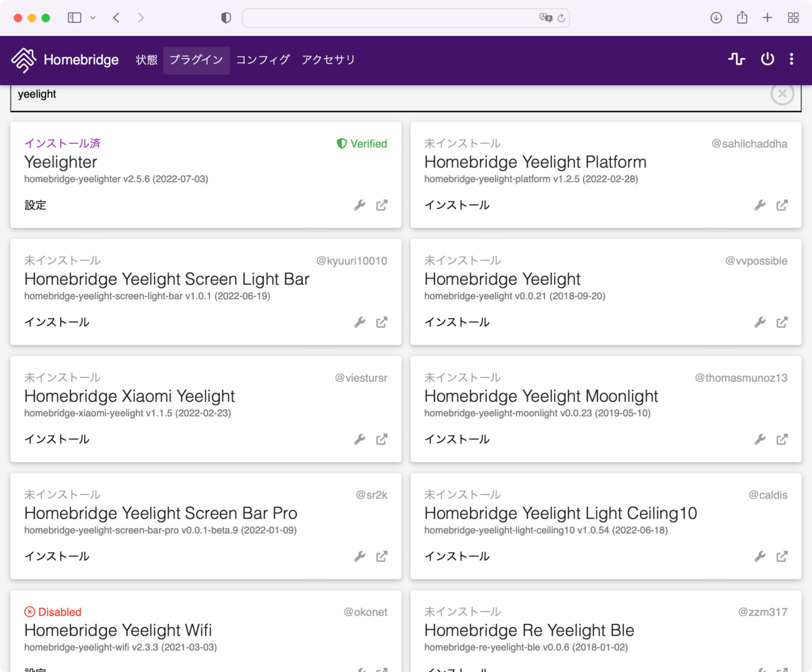Open Safari downloads icon
812x672 pixels.
coord(716,18)
